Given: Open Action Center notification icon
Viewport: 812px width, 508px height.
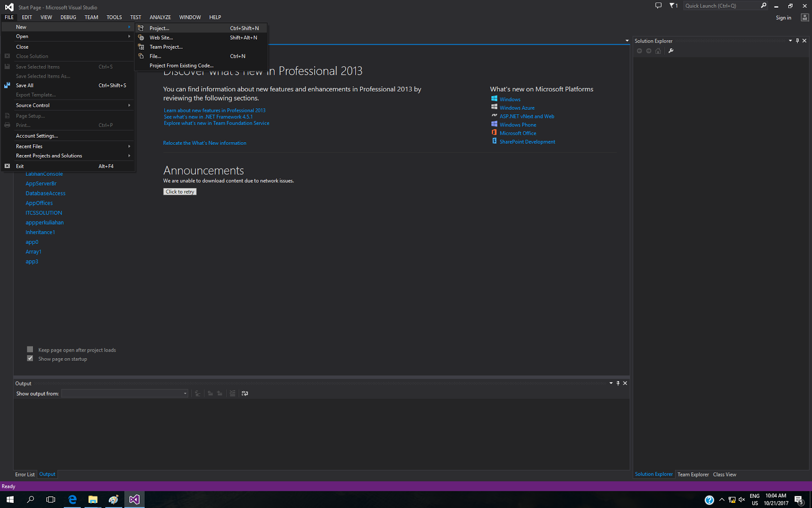Looking at the screenshot, I should (x=799, y=500).
